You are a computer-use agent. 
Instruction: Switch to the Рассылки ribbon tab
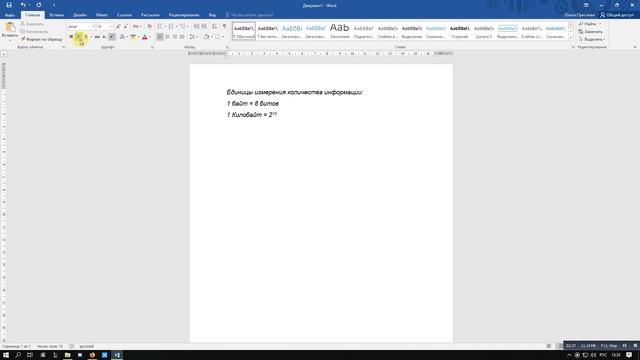pos(150,15)
